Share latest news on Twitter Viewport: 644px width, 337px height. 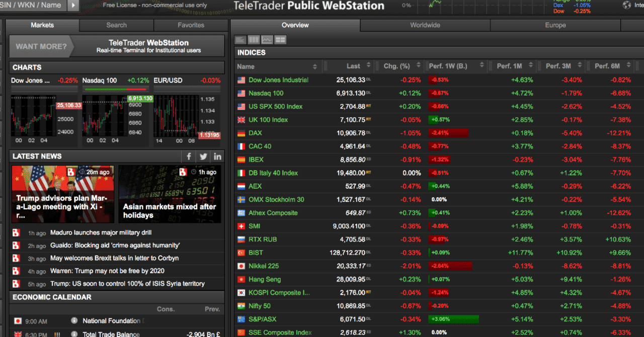203,156
